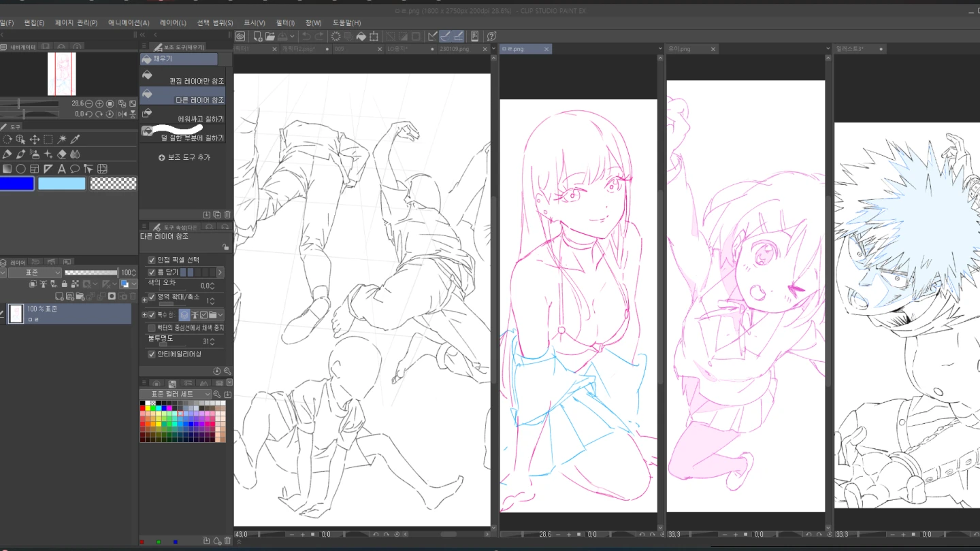Viewport: 980px width, 551px height.
Task: Toggle 인접 픽셀 선택 checkbox
Action: [x=152, y=261]
